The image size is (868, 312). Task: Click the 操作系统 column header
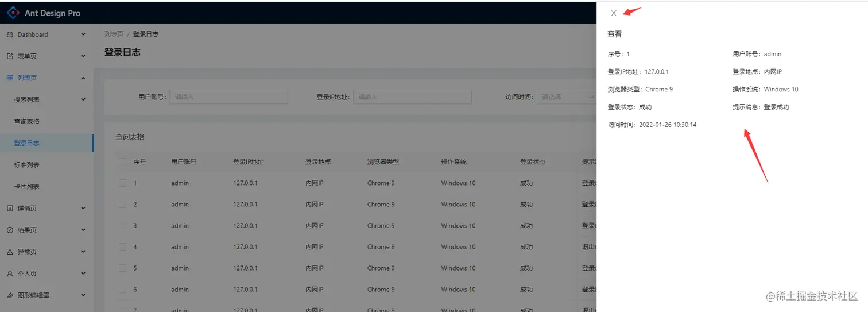click(454, 161)
